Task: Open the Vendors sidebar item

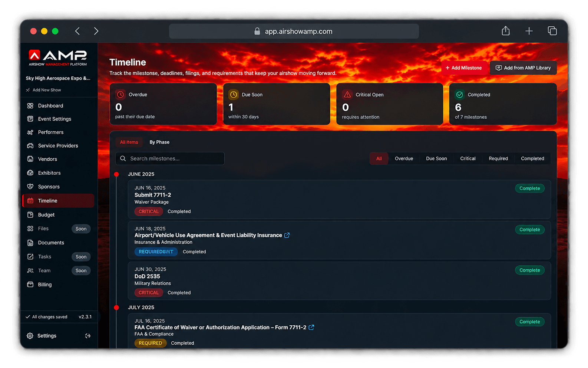Action: (x=47, y=159)
